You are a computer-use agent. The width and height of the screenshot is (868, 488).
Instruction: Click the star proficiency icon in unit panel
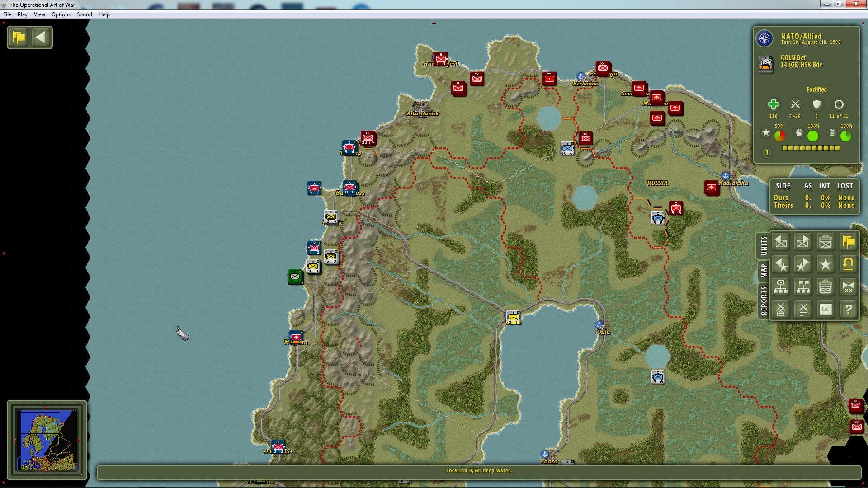(766, 133)
